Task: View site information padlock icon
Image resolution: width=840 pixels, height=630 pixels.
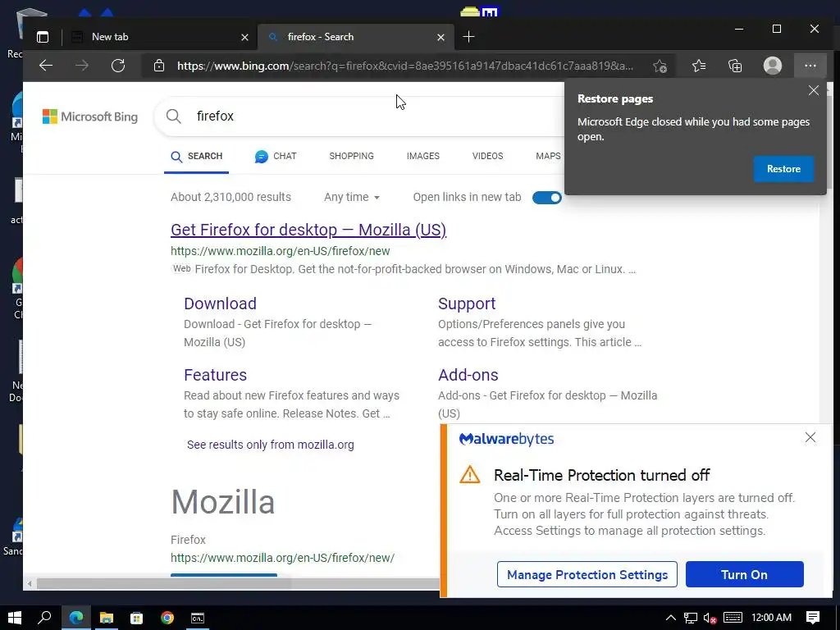Action: (159, 66)
